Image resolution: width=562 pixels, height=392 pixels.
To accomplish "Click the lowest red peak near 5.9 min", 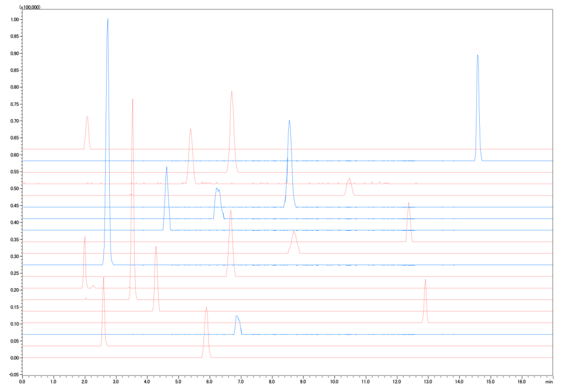I will (207, 308).
